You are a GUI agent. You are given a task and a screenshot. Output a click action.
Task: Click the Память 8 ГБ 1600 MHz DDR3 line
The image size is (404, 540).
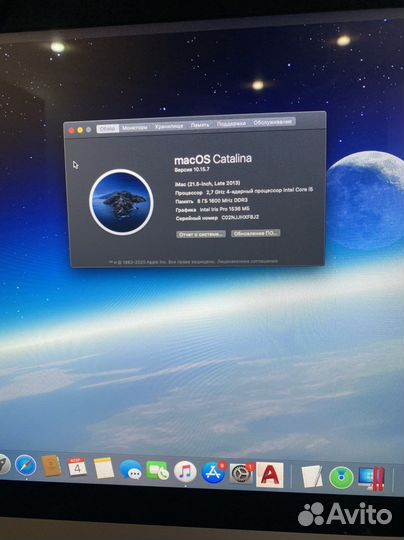(x=211, y=200)
